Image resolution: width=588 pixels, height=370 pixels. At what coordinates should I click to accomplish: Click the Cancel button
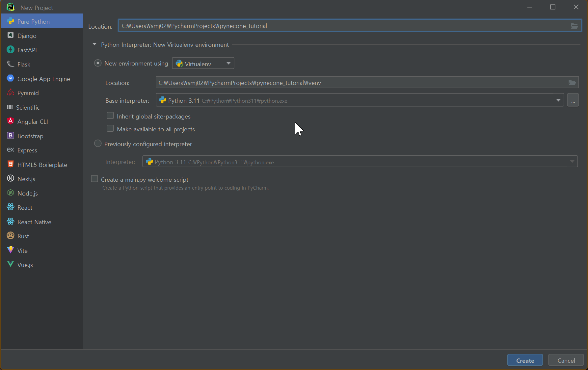(566, 360)
